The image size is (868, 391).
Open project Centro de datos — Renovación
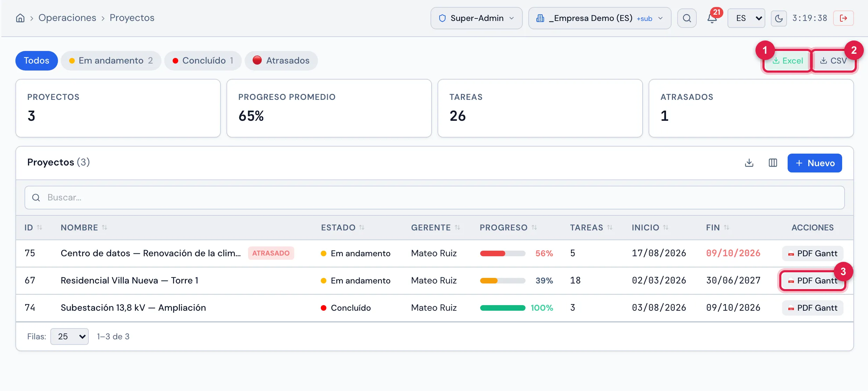click(x=151, y=253)
